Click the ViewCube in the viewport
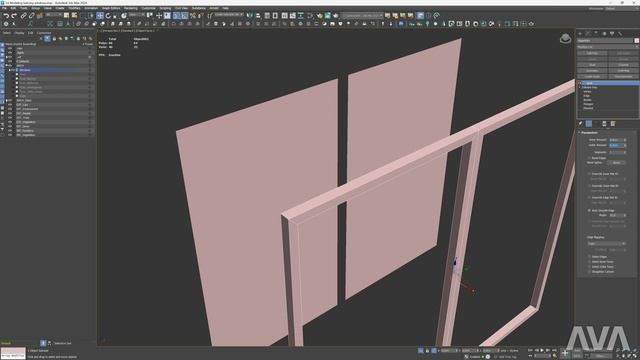Screen dimensions: 640x360 (x=565, y=39)
